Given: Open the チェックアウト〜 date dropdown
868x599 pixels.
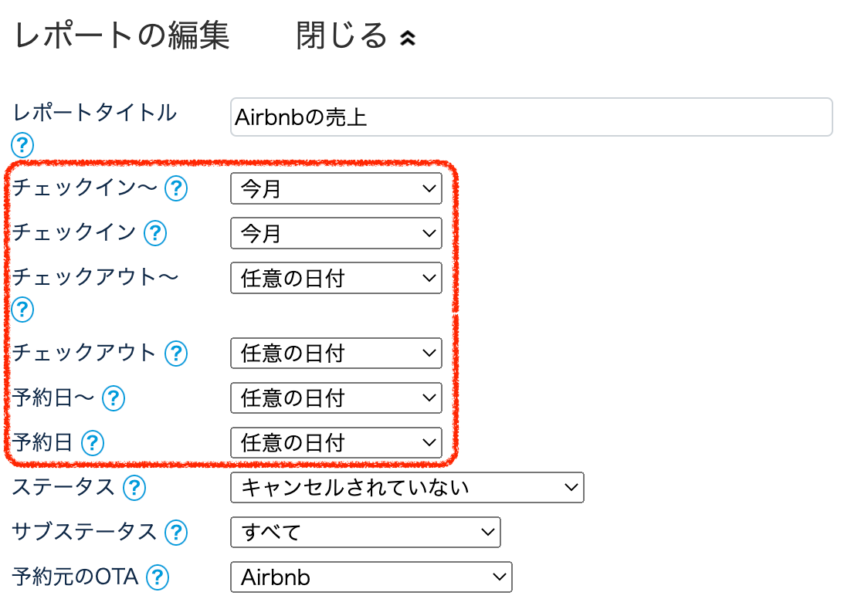Looking at the screenshot, I should pos(336,279).
